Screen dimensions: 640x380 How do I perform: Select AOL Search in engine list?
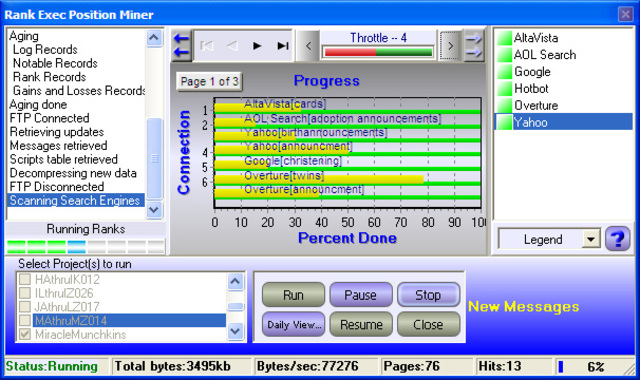[x=544, y=55]
